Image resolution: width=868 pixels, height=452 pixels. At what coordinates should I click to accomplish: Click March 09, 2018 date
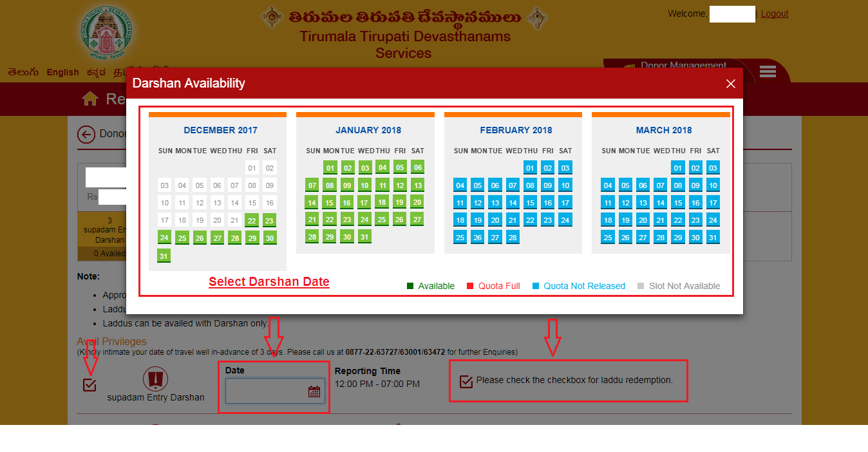pyautogui.click(x=695, y=185)
